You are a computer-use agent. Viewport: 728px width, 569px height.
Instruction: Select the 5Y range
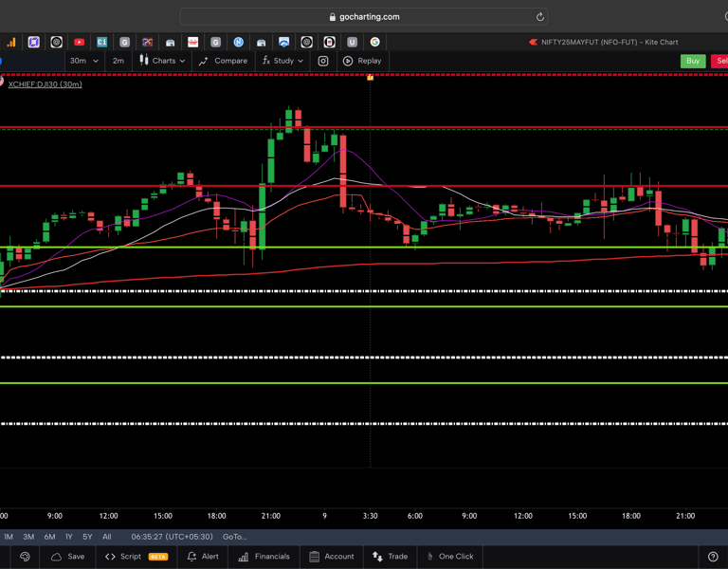click(x=87, y=537)
